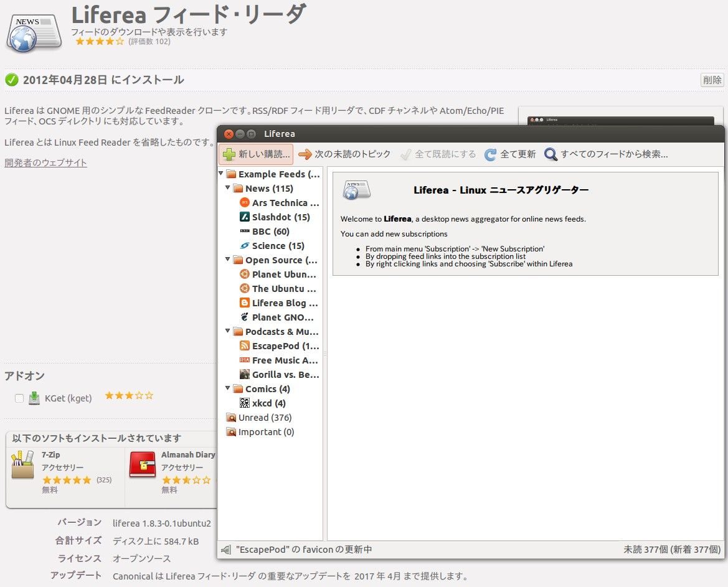Click the Unread search folder icon
Screen dimensions: 728x587
[x=231, y=418]
